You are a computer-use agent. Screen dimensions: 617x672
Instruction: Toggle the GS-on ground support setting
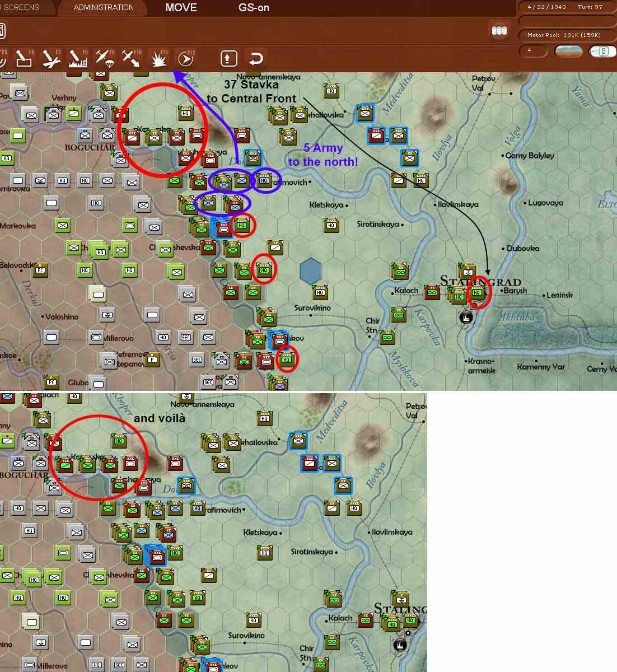(x=254, y=7)
